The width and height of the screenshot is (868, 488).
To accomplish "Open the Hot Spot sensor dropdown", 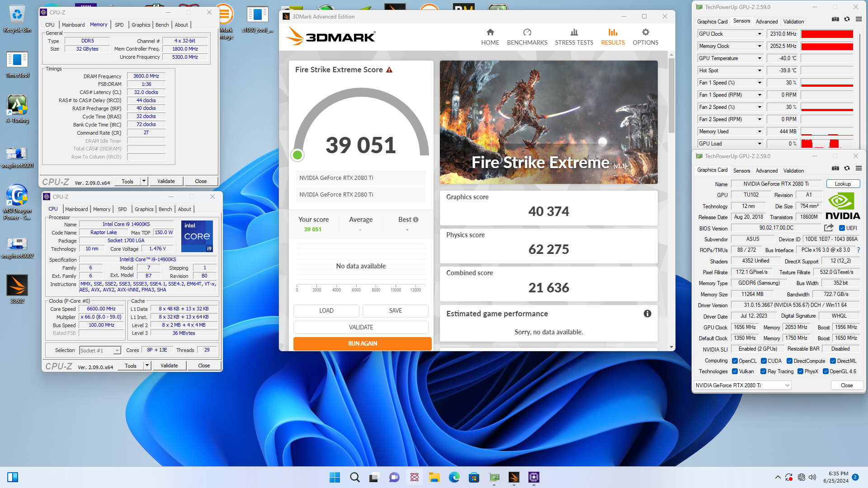I will click(x=759, y=70).
